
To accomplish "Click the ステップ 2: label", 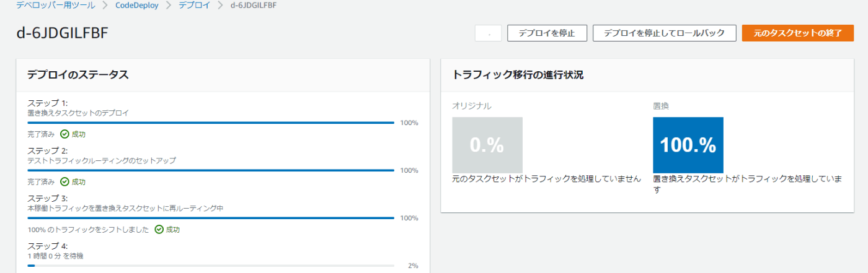I will pos(48,150).
